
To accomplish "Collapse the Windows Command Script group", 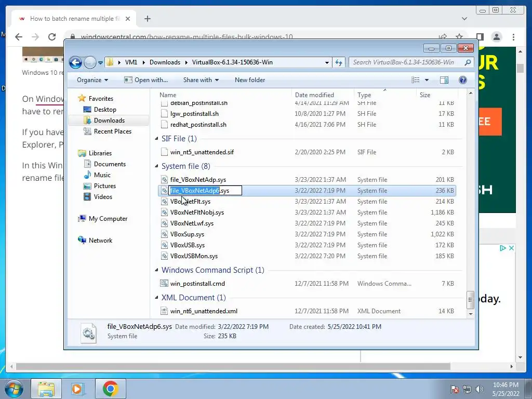I will tap(156, 270).
